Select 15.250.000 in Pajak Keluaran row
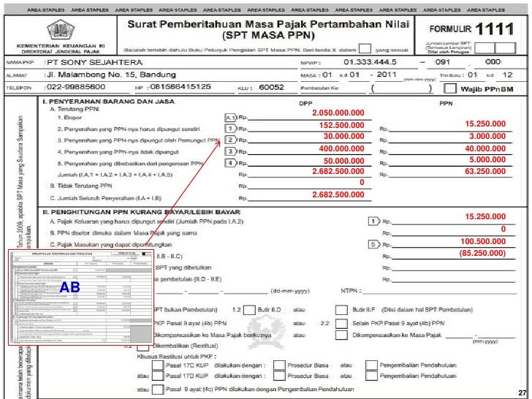Screen dimensions: 532x399 click(x=485, y=216)
